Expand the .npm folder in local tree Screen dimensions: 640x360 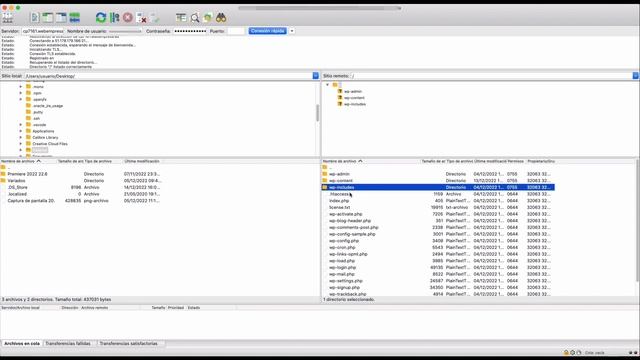[x=21, y=93]
